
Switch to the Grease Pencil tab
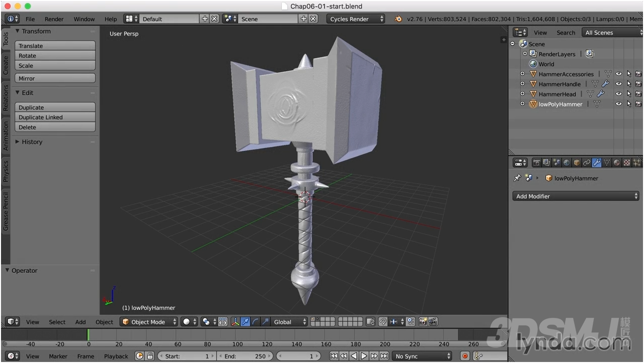pos(6,211)
